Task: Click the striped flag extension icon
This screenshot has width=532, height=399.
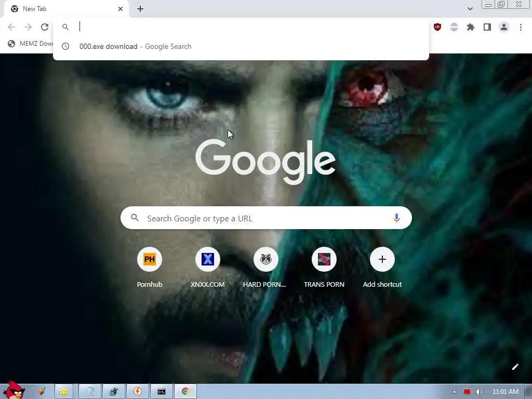Action: (x=454, y=27)
